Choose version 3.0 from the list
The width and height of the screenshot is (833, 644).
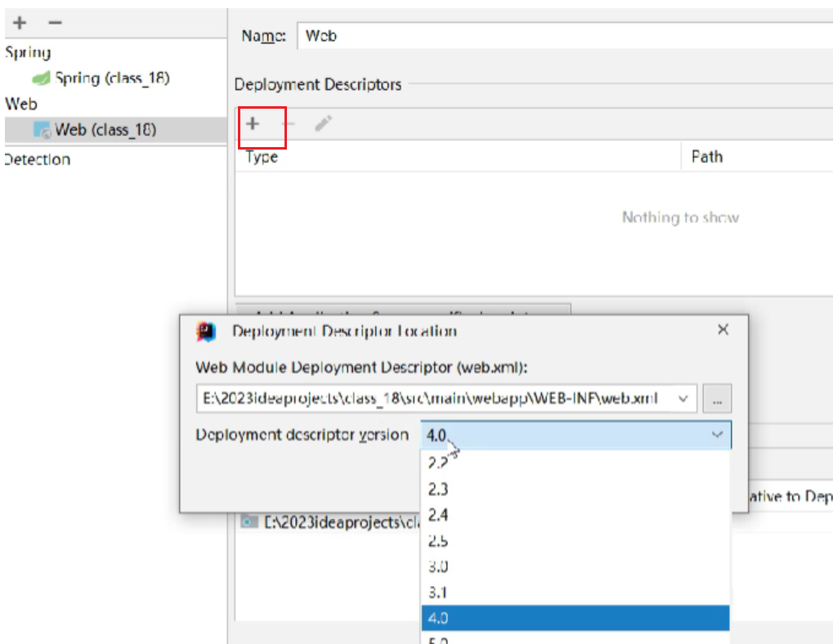[575, 566]
